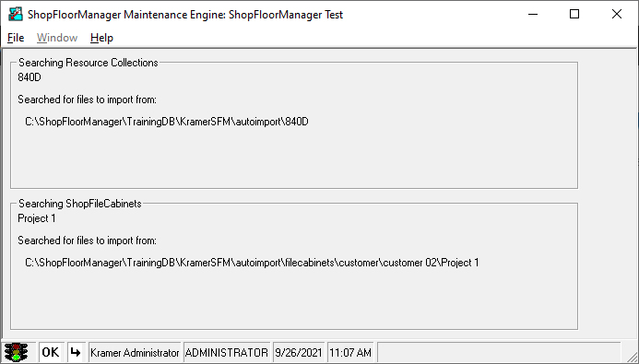The height and width of the screenshot is (364, 639).
Task: Open the Help menu
Action: click(101, 38)
